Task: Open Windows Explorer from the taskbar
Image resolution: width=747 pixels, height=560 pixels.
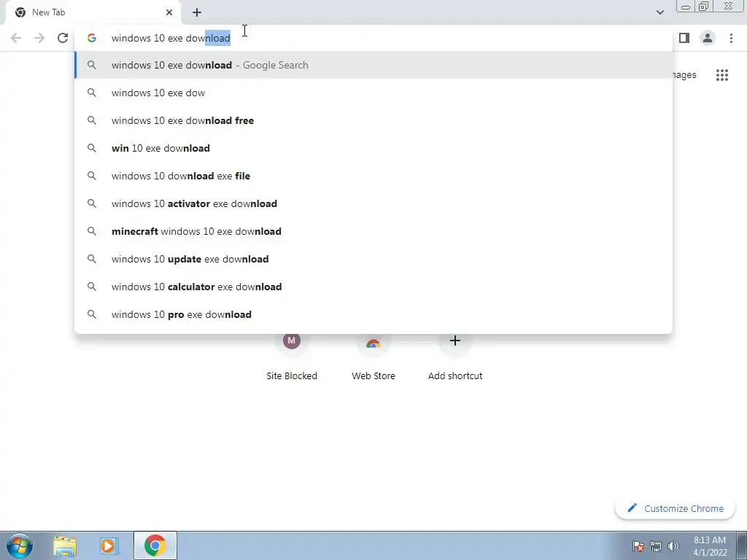Action: pos(65,545)
